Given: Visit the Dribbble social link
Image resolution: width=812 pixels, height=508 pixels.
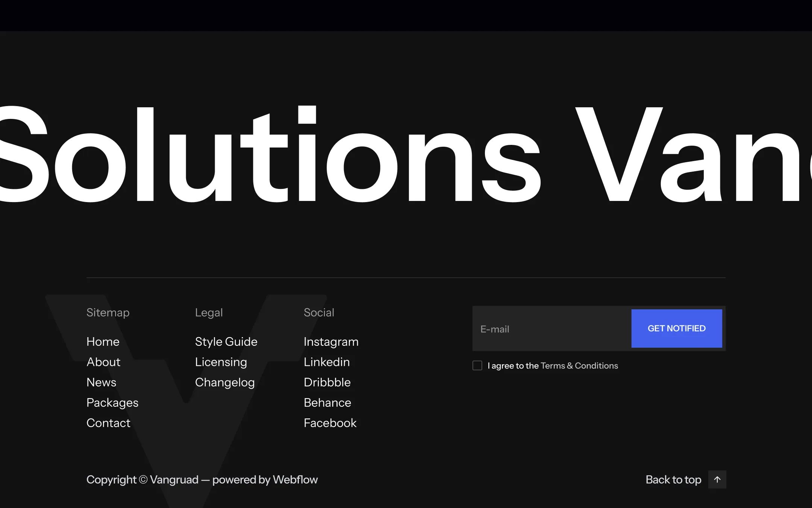Looking at the screenshot, I should point(327,382).
